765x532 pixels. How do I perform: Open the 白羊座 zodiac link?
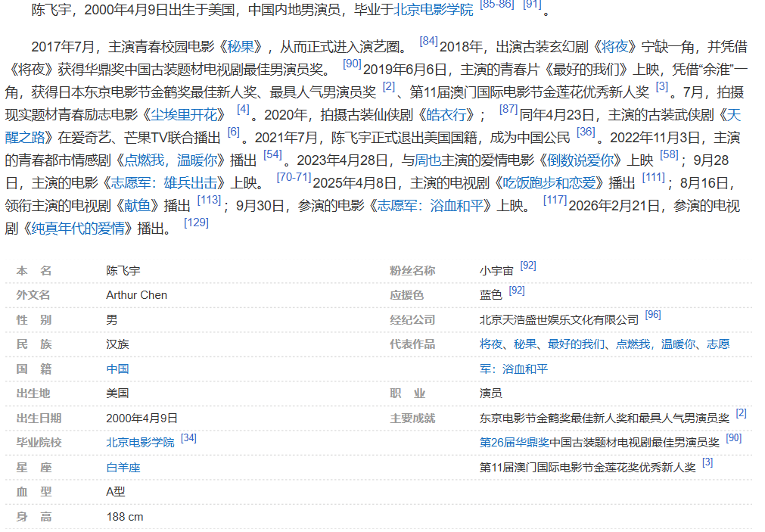click(x=123, y=468)
